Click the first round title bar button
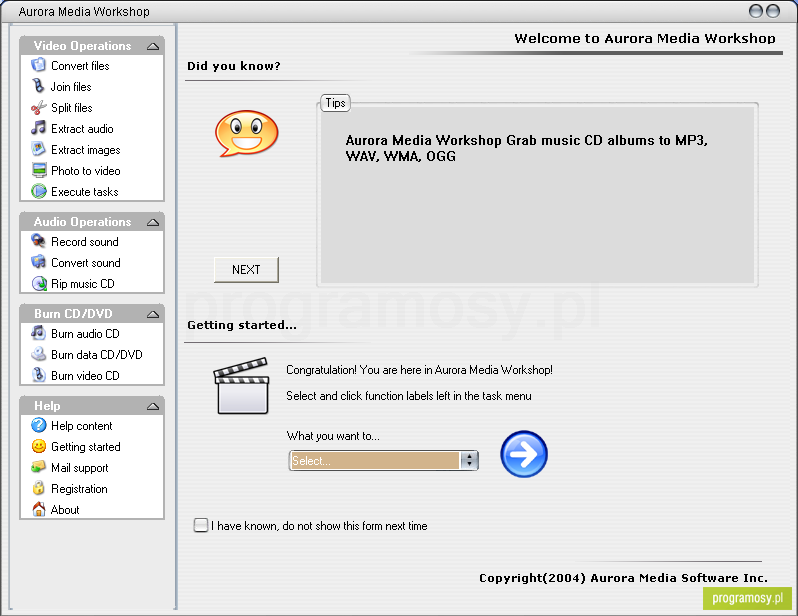798x616 pixels. pos(755,11)
